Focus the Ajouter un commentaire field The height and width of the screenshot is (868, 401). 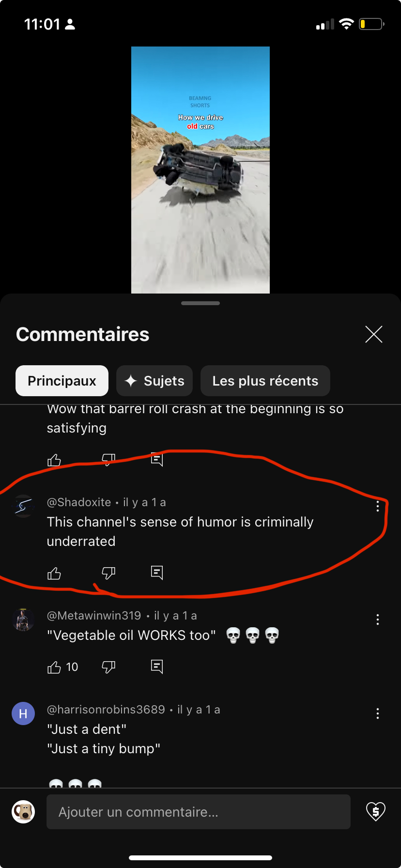[x=199, y=812]
